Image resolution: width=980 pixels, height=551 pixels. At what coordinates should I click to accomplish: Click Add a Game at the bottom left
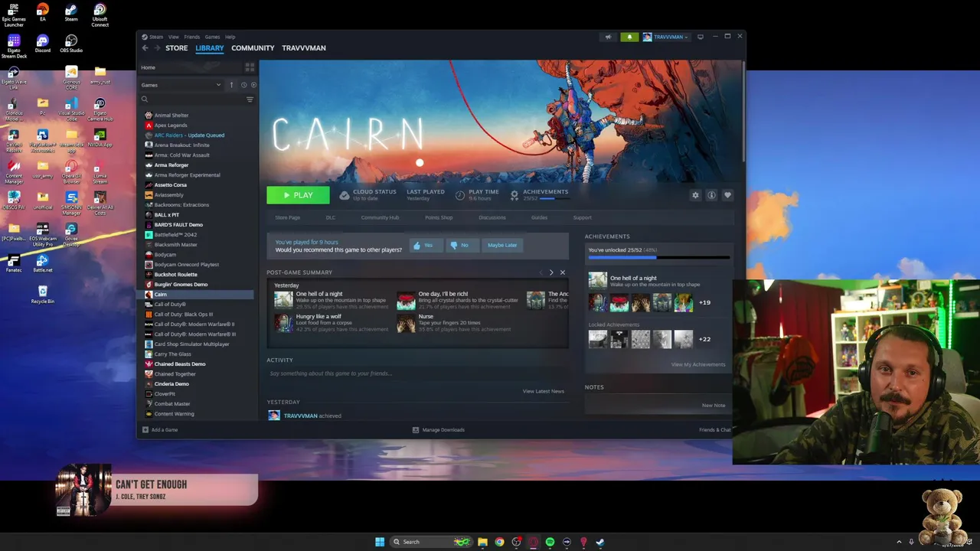[x=160, y=430]
